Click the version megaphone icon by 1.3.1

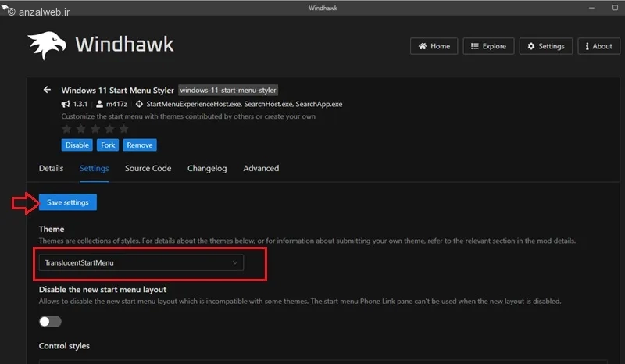pos(66,104)
